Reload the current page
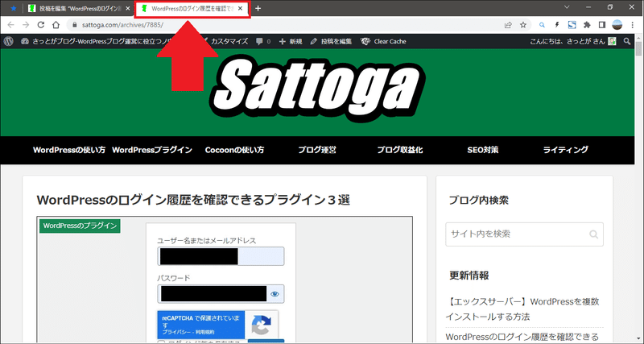Screen dimensions: 644x344 pos(41,25)
